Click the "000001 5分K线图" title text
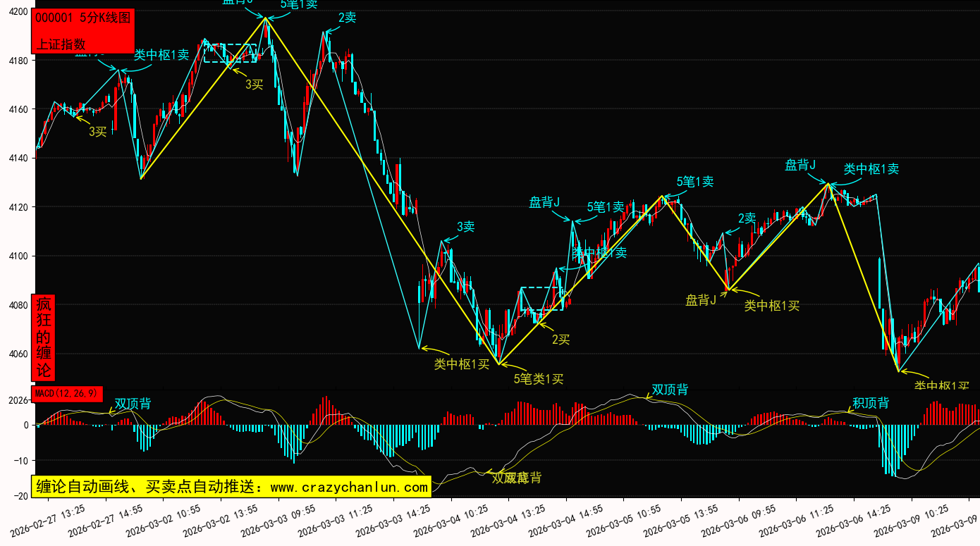 pyautogui.click(x=83, y=19)
